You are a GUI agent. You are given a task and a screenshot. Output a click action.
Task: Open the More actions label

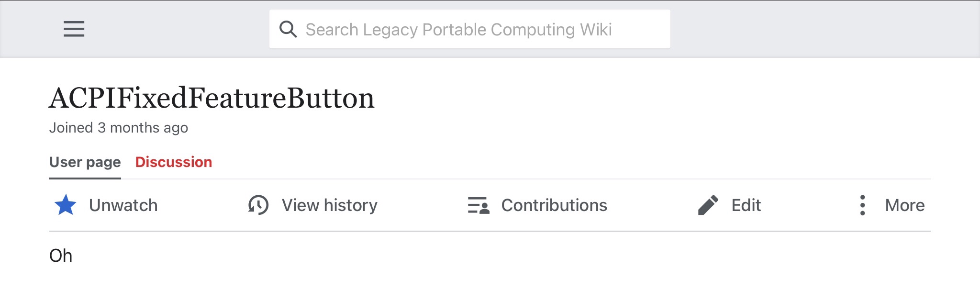pos(905,205)
